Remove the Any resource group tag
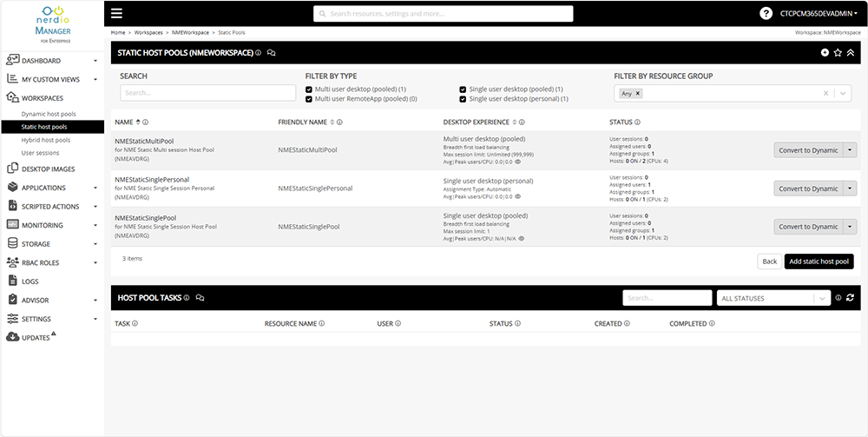868x437 pixels. [x=638, y=94]
